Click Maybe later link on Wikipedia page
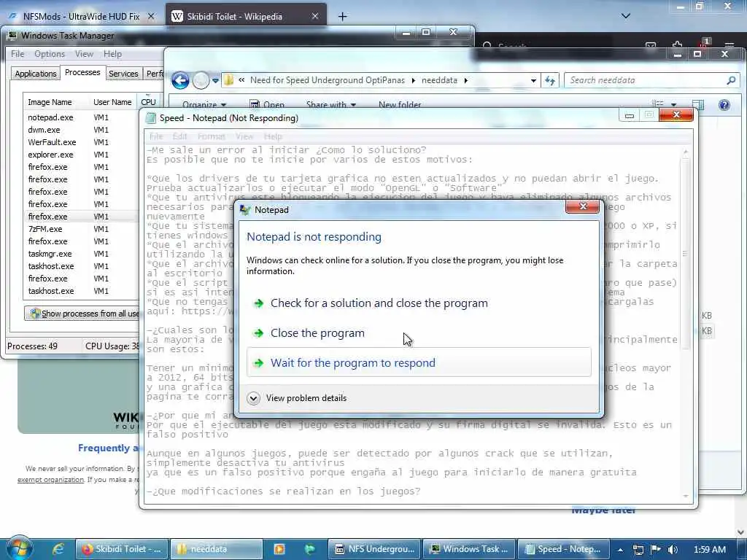This screenshot has width=747, height=560. pyautogui.click(x=603, y=510)
